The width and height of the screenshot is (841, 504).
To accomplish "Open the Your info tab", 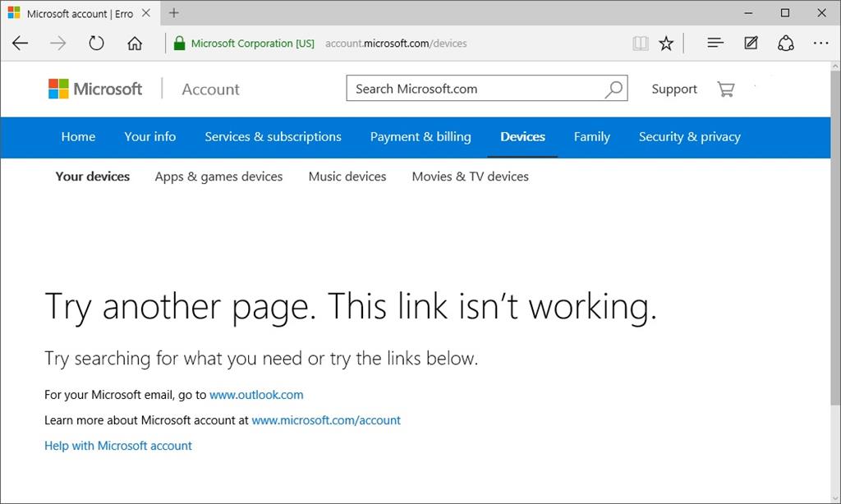I will pos(150,137).
